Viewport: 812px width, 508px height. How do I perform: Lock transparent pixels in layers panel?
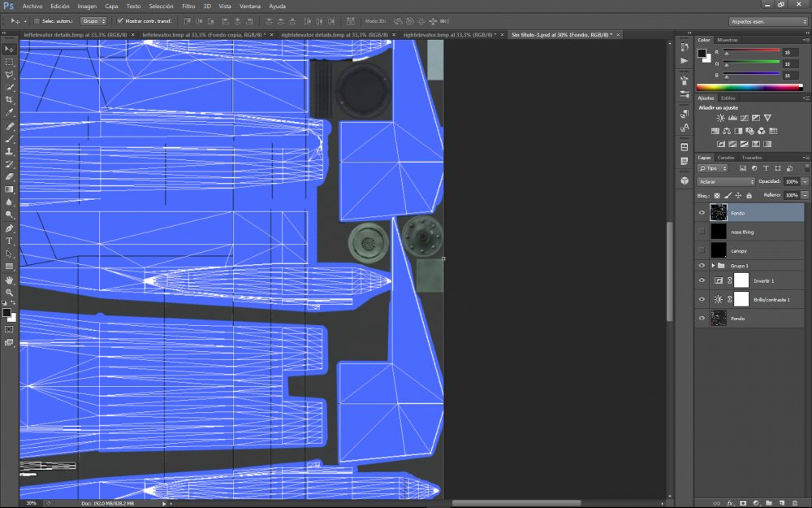717,195
